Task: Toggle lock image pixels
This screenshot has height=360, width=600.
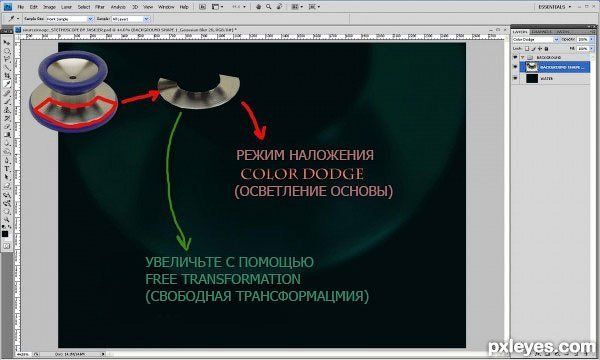Action: coord(533,49)
